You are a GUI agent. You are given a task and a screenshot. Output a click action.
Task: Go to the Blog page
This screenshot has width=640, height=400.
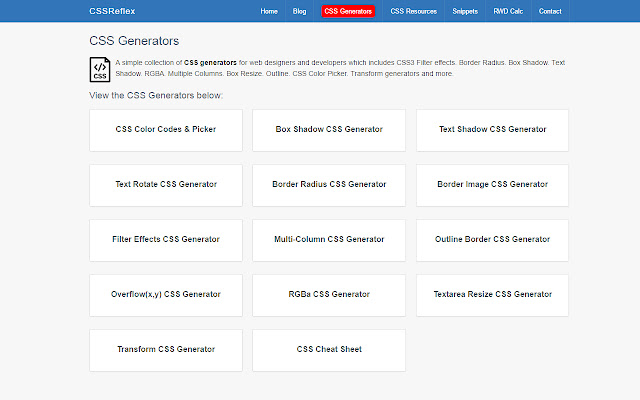[299, 11]
